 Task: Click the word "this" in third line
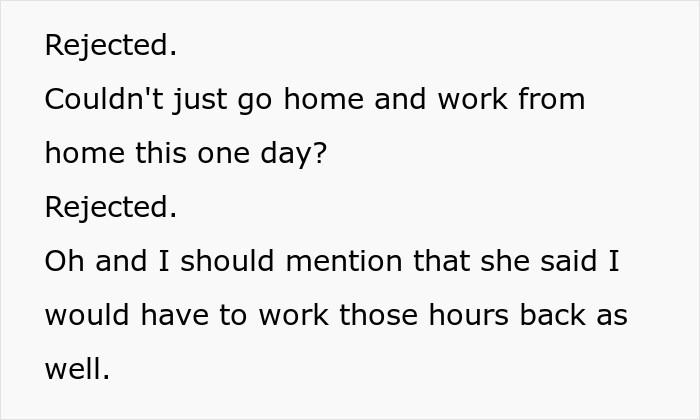161,153
